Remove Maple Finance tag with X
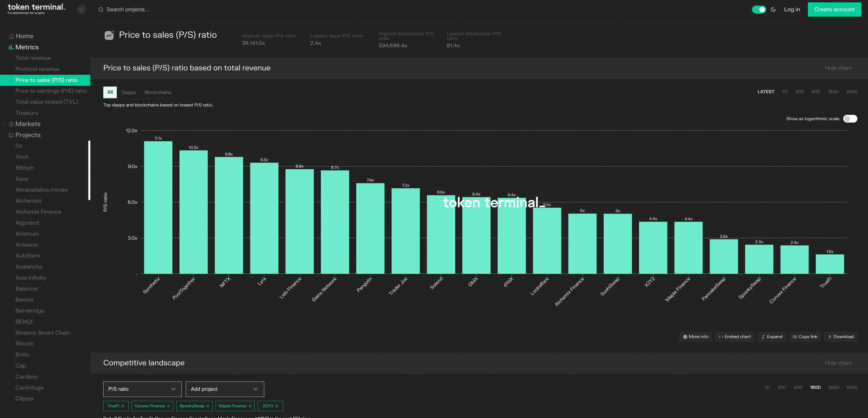The width and height of the screenshot is (868, 418). click(250, 406)
